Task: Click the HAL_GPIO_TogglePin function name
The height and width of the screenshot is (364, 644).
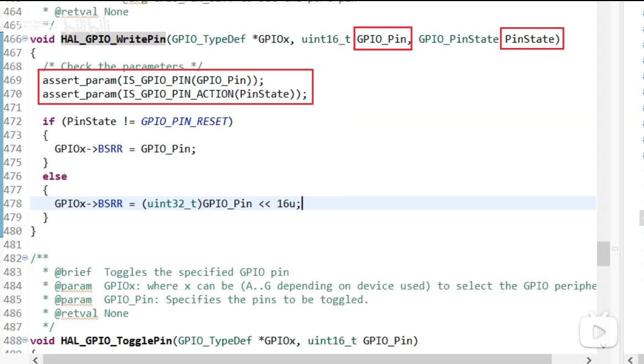Action: [116, 341]
